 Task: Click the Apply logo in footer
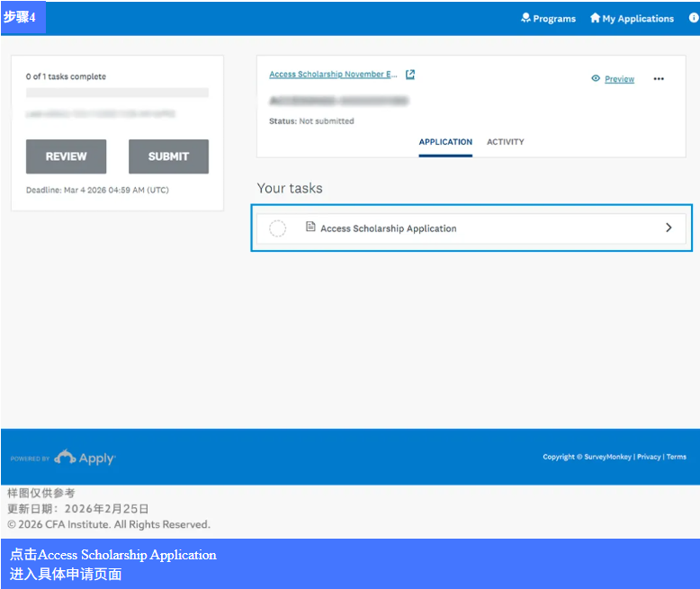click(x=85, y=458)
